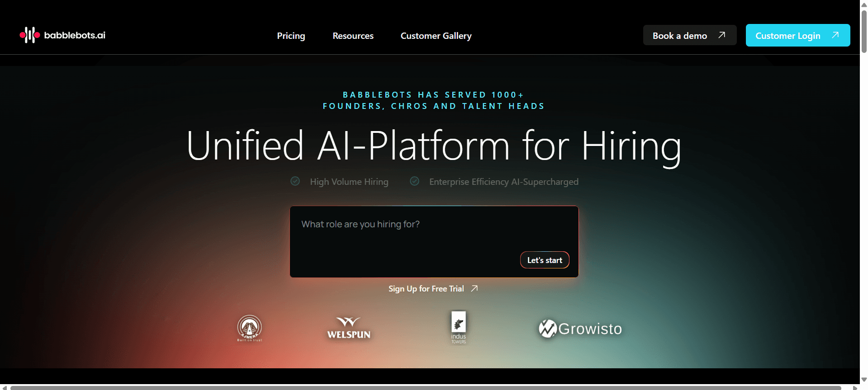This screenshot has height=390, width=868.
Task: Click the vertical scrollbar down arrow
Action: pos(864,380)
